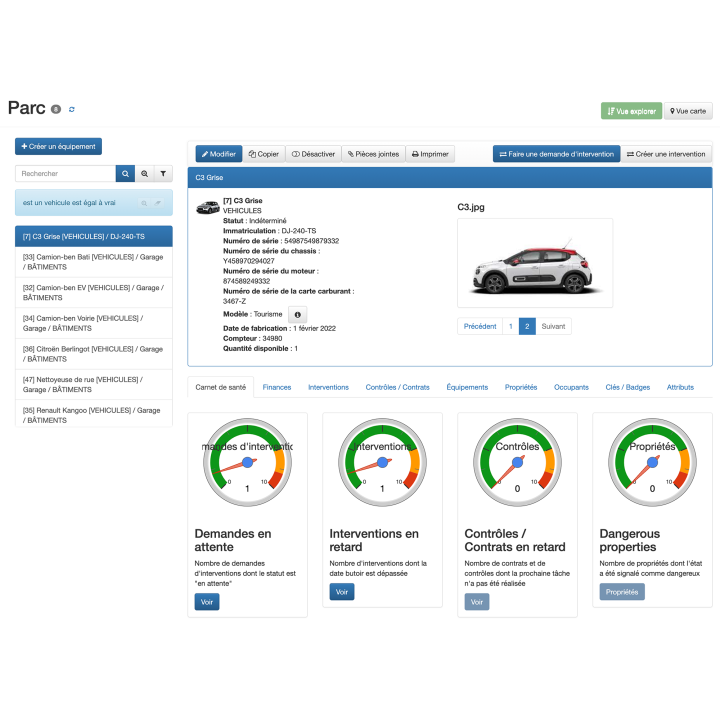Click Créer une intervention
This screenshot has height=720, width=720.
tap(666, 154)
